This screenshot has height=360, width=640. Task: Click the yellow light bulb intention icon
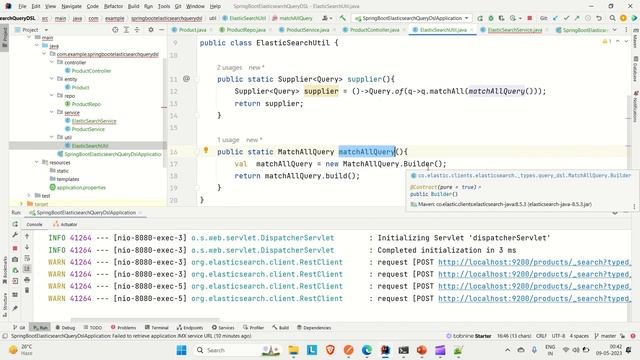tap(206, 150)
